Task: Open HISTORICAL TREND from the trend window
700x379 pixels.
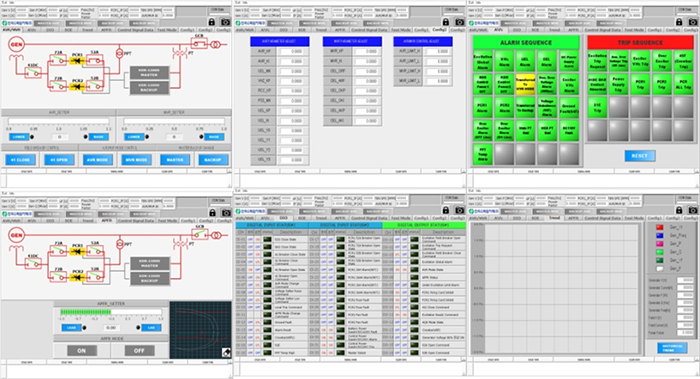Action: pos(672,348)
